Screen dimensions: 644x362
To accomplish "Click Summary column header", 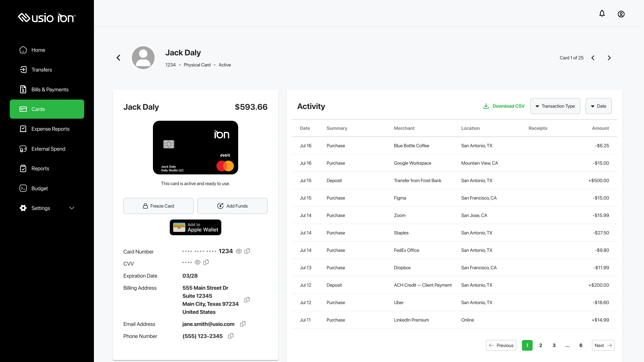I will (337, 128).
